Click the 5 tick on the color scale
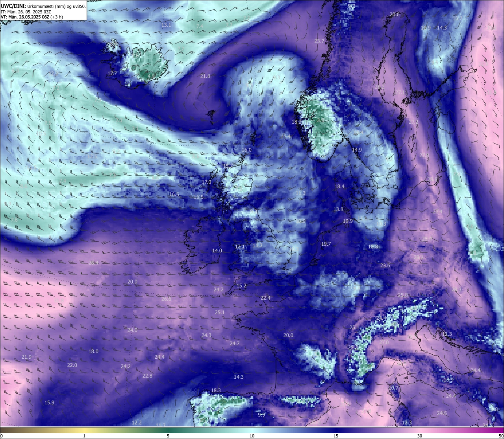The height and width of the screenshot is (439, 504). tap(168, 436)
